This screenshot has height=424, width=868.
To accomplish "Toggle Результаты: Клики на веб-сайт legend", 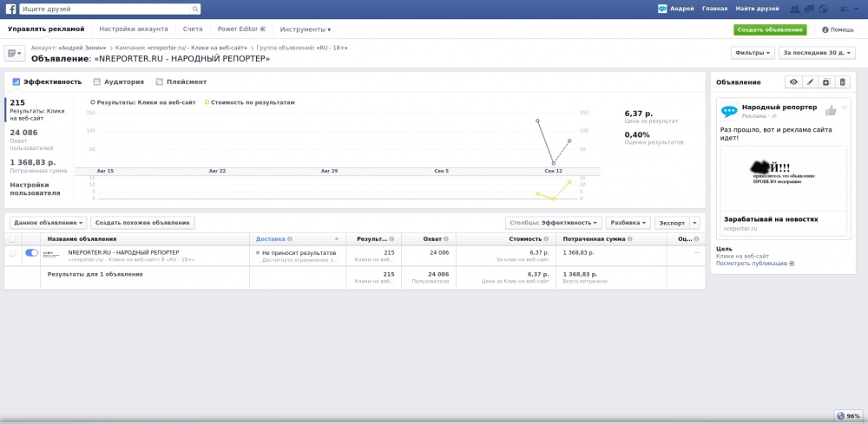I will pos(142,102).
